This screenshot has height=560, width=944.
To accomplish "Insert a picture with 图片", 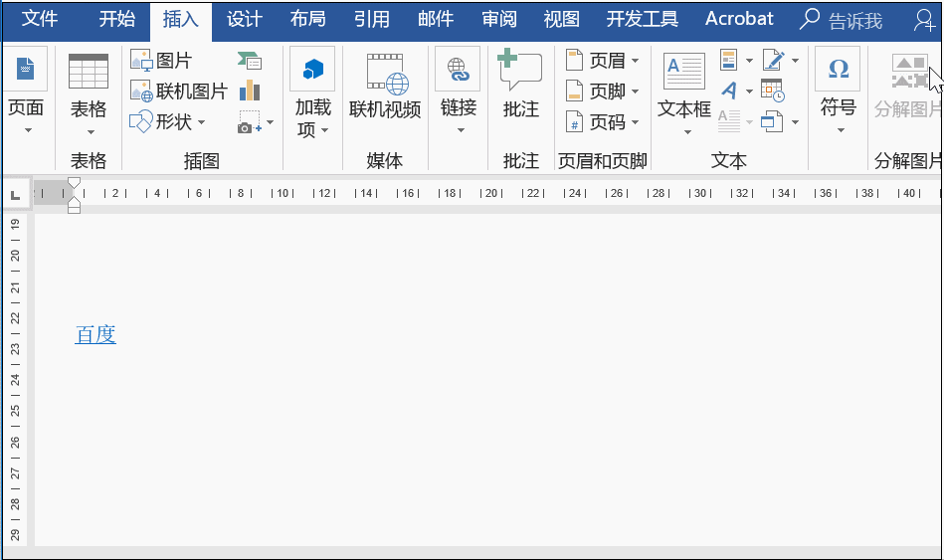I will tap(161, 61).
